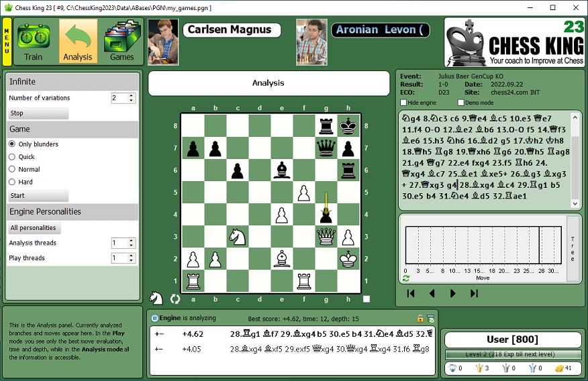Click the diamond trophy counter icon

coord(452,368)
